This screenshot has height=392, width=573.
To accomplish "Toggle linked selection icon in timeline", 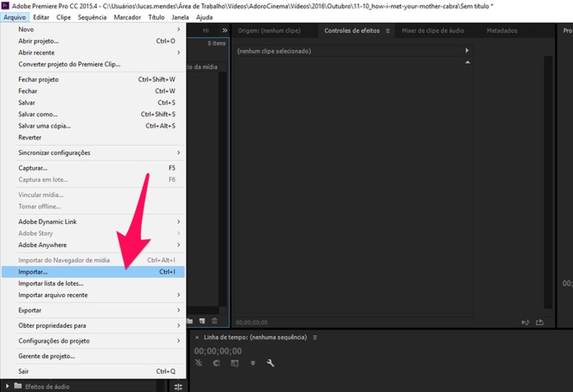I will 235,363.
